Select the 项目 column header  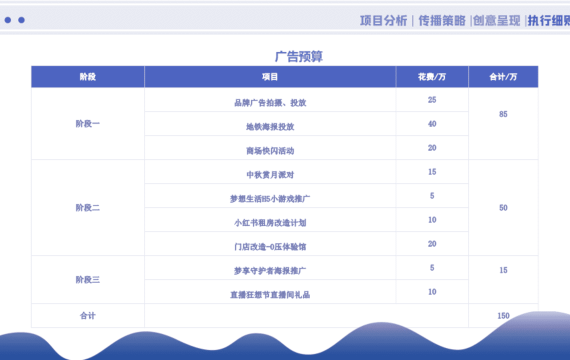point(270,77)
